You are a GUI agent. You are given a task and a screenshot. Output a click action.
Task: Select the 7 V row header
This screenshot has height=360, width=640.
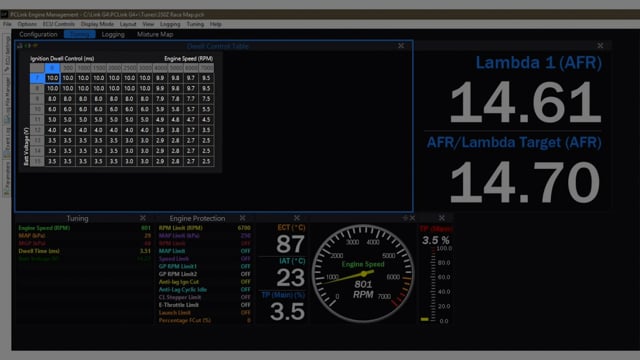37,78
